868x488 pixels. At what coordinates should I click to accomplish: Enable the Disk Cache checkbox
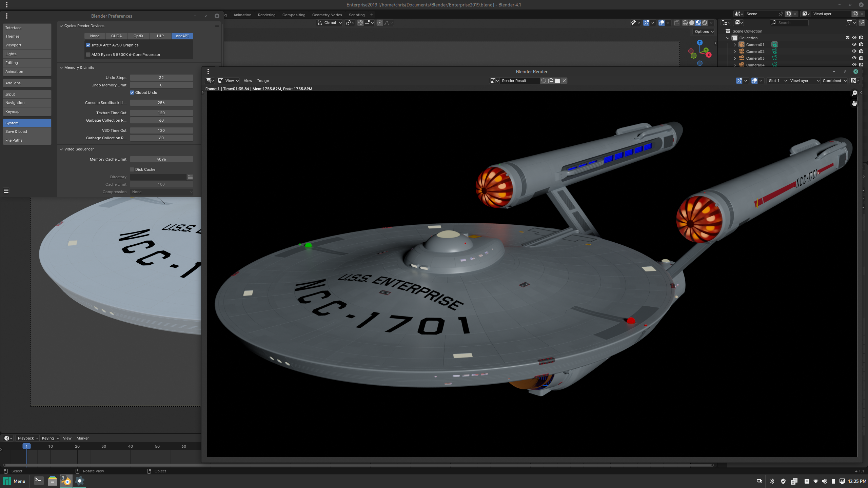coord(132,169)
